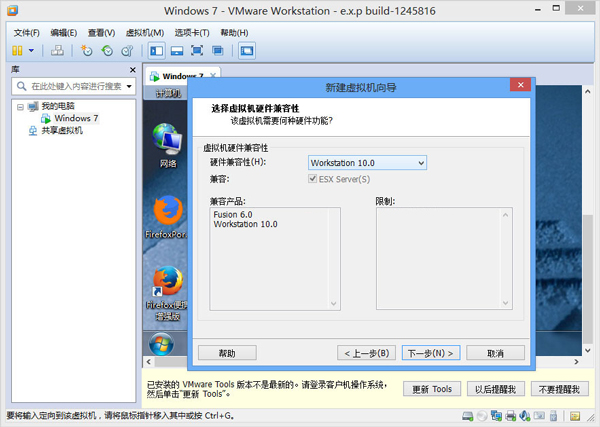600x427 pixels.
Task: Click up arrow of 限制 list scrollbar
Action: [505, 215]
